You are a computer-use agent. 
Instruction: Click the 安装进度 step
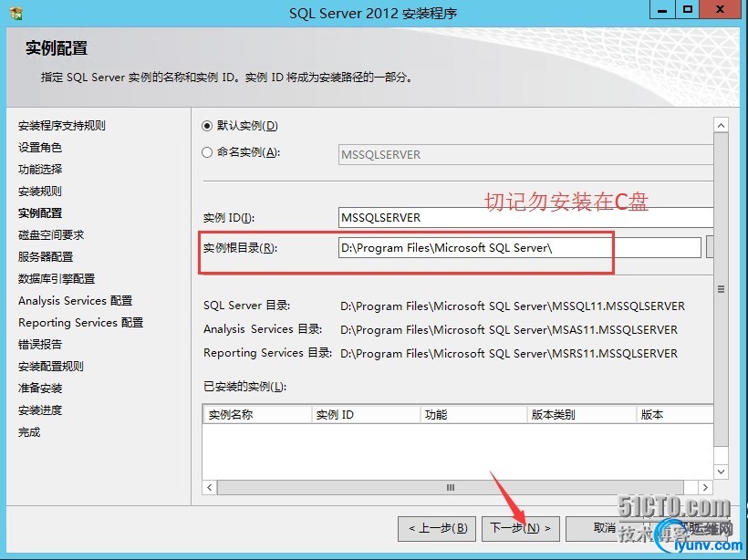pos(40,410)
